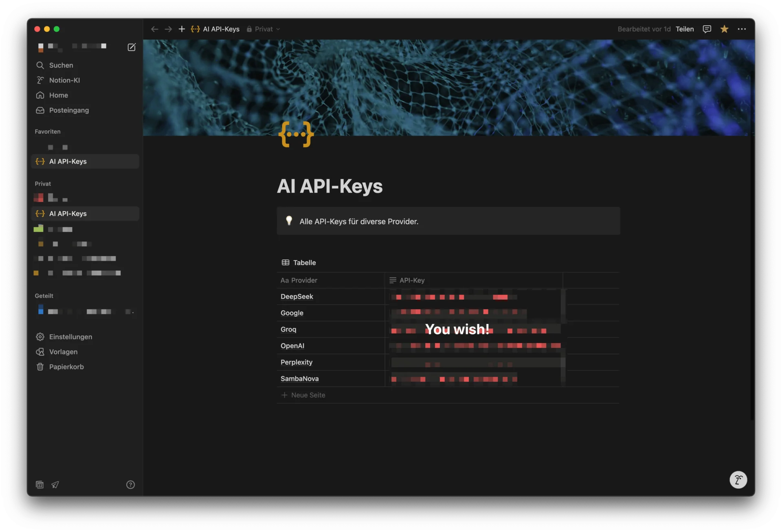Click callout text 'Alle API-Keys für diverse Provider.'
Viewport: 782px width, 532px height.
[x=359, y=222]
